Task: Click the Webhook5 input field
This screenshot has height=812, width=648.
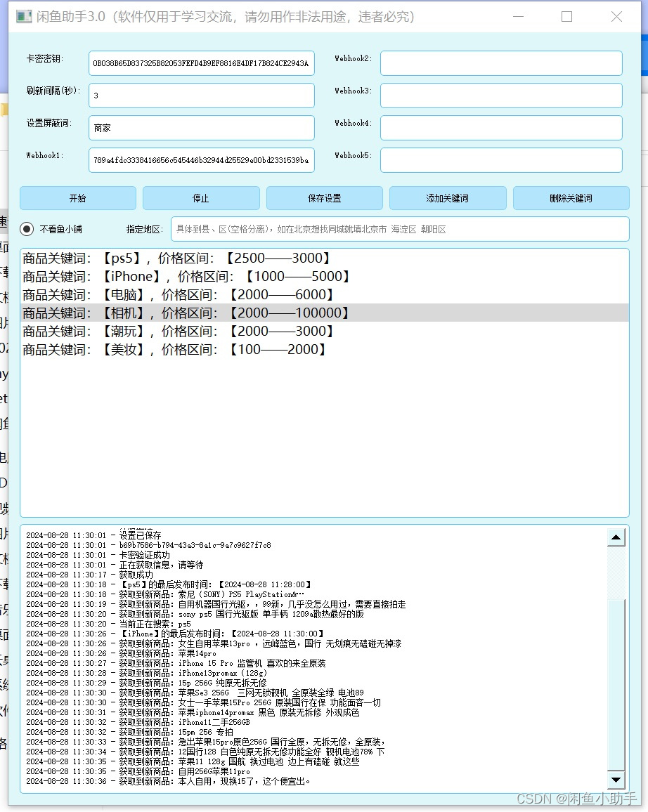Action: click(501, 160)
